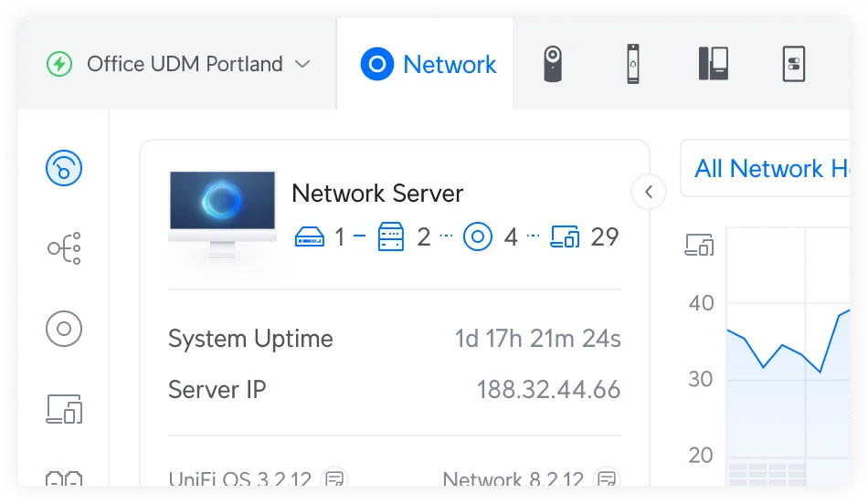Image resolution: width=868 pixels, height=504 pixels.
Task: Open the Office UDM Portland site dropdown
Action: (x=177, y=64)
